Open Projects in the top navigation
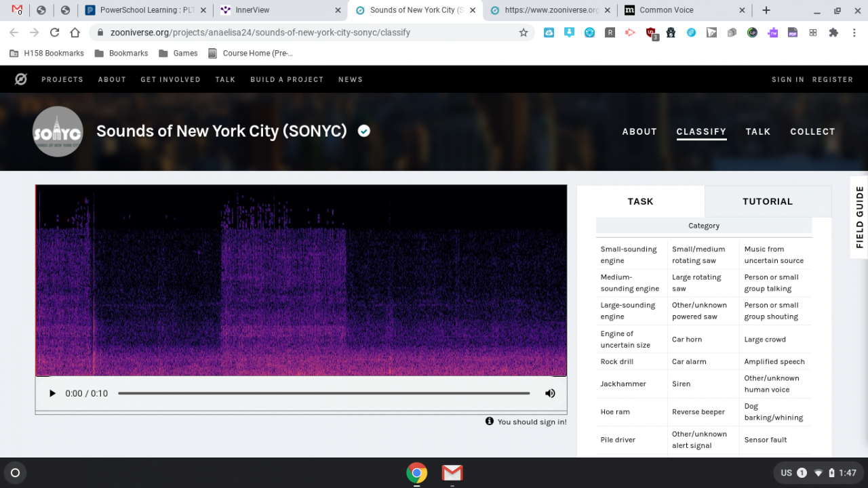The height and width of the screenshot is (488, 868). 62,79
